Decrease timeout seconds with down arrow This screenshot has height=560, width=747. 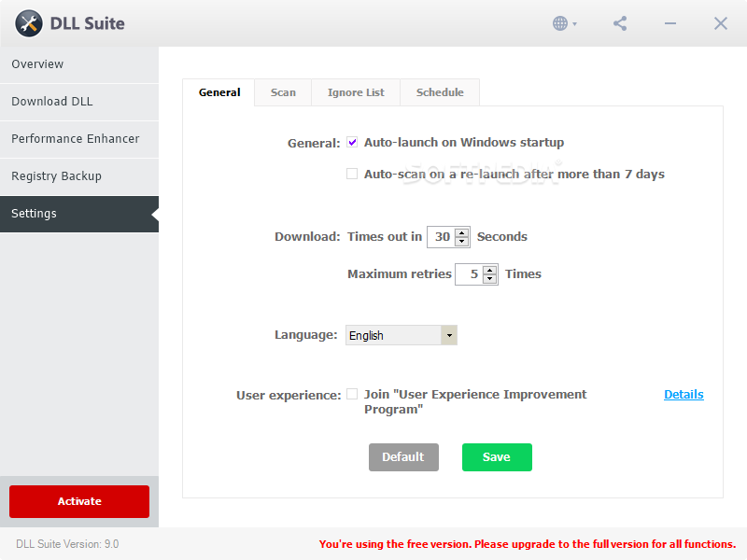tap(461, 242)
